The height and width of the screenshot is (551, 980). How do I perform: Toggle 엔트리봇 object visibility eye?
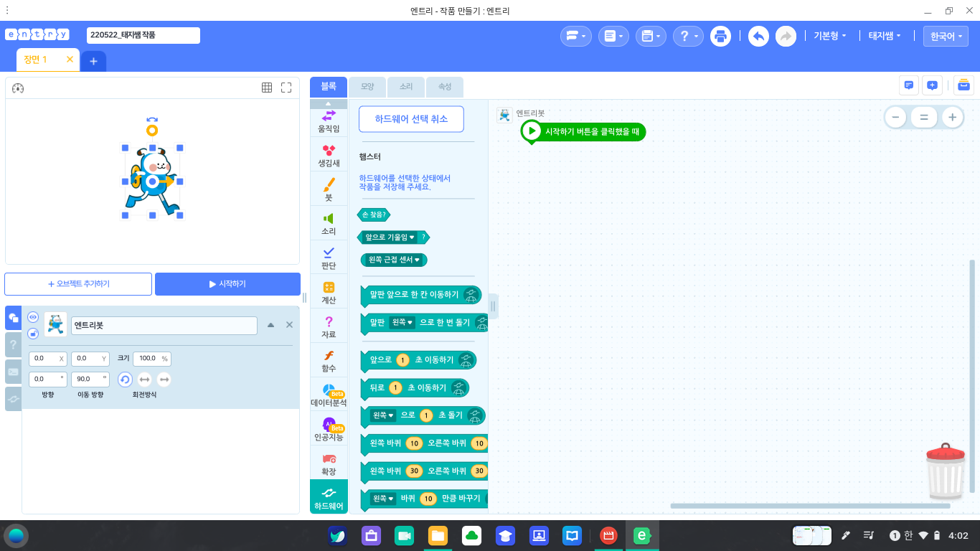33,317
